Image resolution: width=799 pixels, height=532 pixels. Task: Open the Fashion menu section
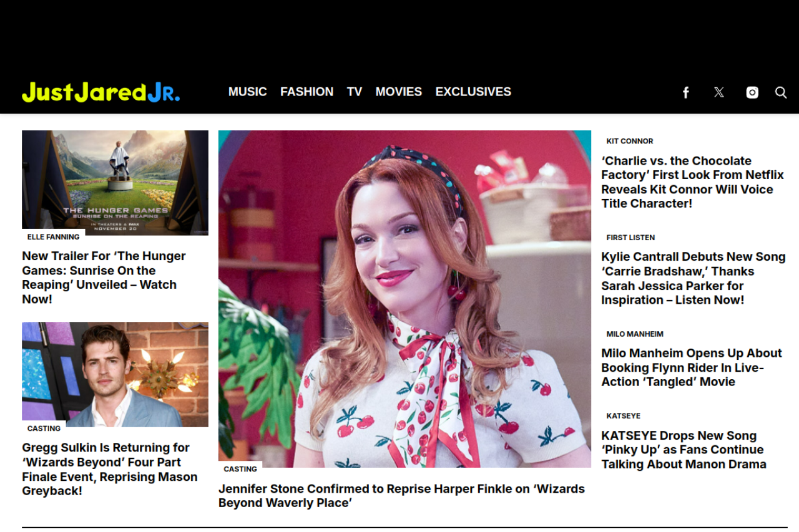pyautogui.click(x=307, y=92)
